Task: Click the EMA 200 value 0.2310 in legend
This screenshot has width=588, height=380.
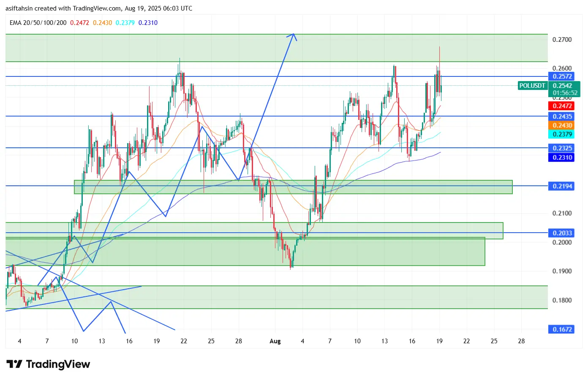Action: point(148,23)
